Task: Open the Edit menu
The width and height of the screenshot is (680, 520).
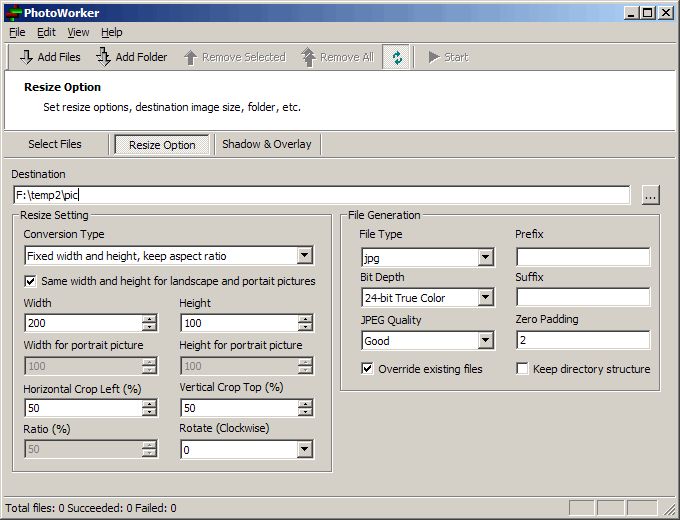Action: point(46,32)
